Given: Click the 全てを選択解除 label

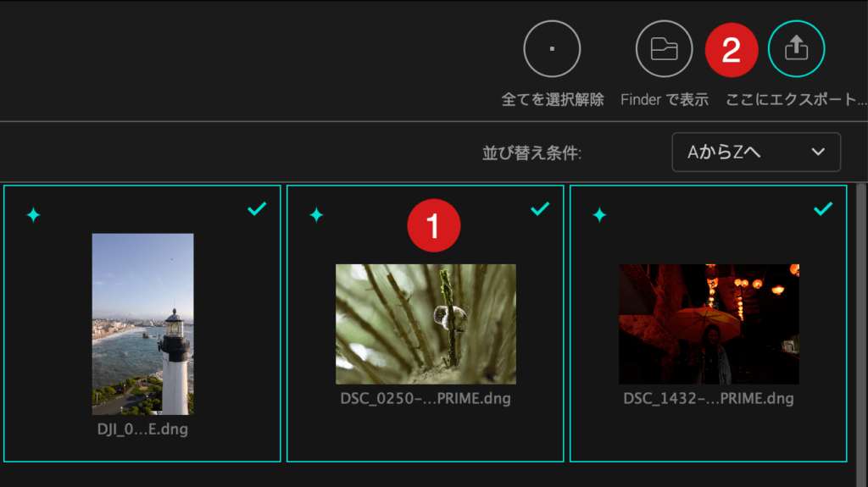Looking at the screenshot, I should pyautogui.click(x=553, y=100).
